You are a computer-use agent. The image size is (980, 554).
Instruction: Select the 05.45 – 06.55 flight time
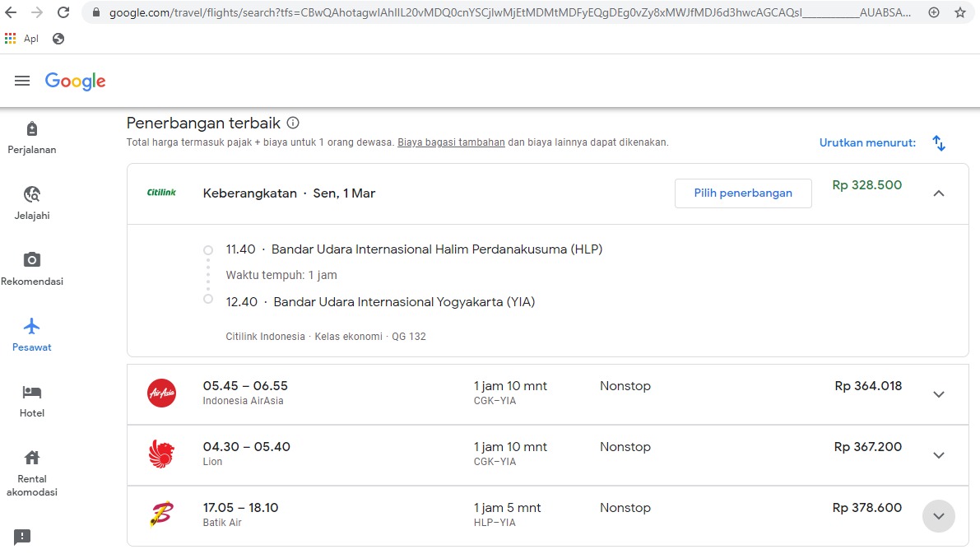245,386
